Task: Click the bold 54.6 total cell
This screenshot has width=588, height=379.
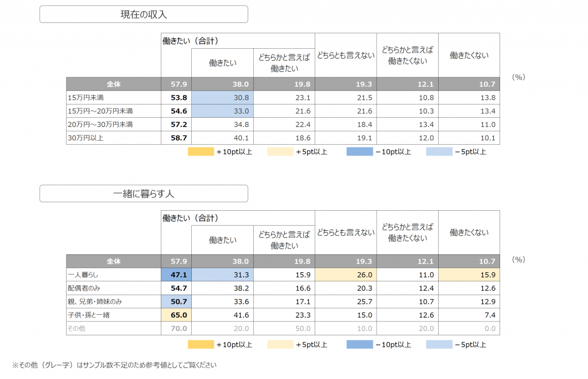Action: point(176,111)
